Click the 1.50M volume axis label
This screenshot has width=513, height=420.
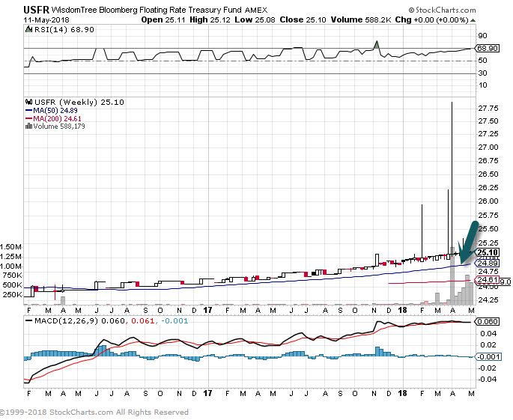[10, 246]
